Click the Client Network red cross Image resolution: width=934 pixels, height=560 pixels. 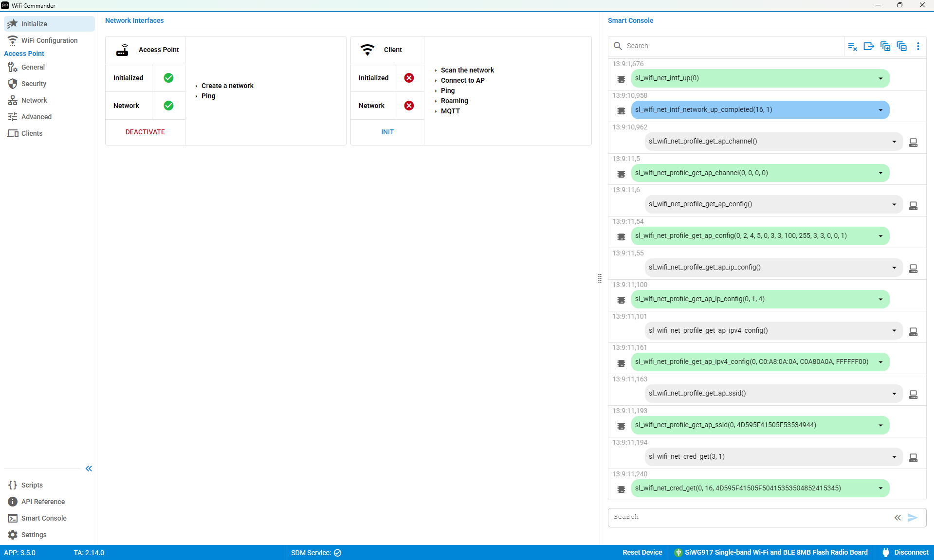click(x=409, y=106)
